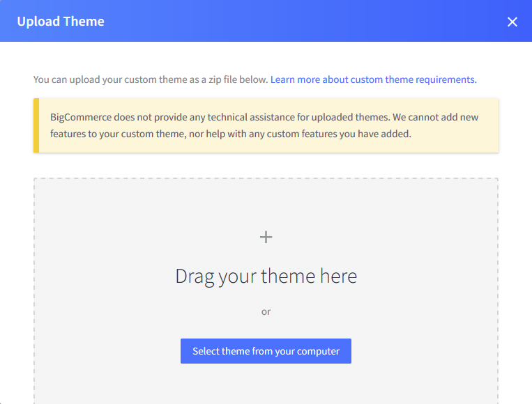This screenshot has width=532, height=404.
Task: Click the plus icon in the drop zone
Action: click(266, 237)
